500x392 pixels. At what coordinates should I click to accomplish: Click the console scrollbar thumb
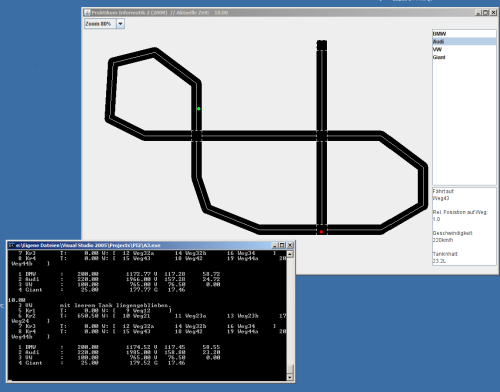click(x=290, y=369)
